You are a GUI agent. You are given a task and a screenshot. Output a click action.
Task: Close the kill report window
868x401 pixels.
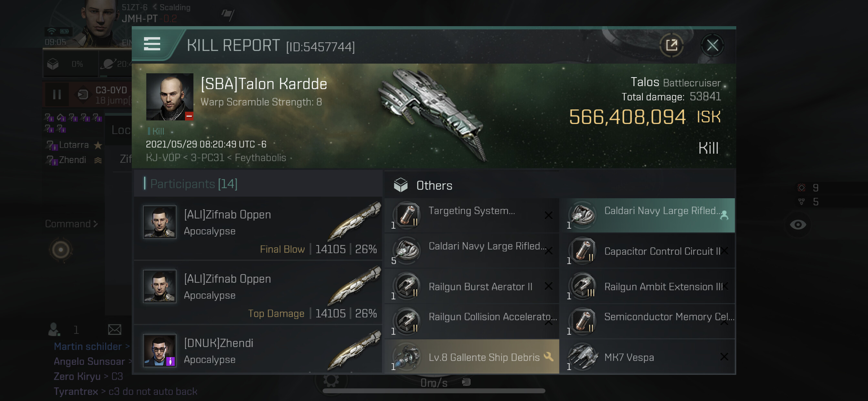pyautogui.click(x=712, y=45)
